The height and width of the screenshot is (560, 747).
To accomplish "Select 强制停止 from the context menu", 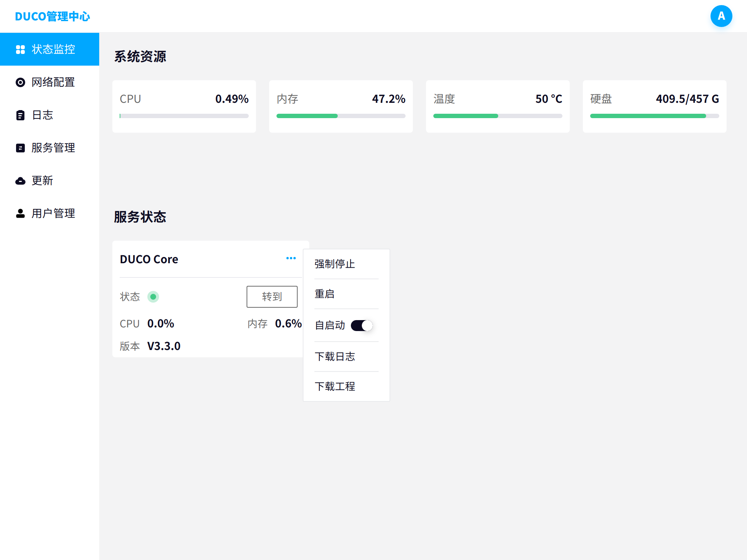I will 335,264.
